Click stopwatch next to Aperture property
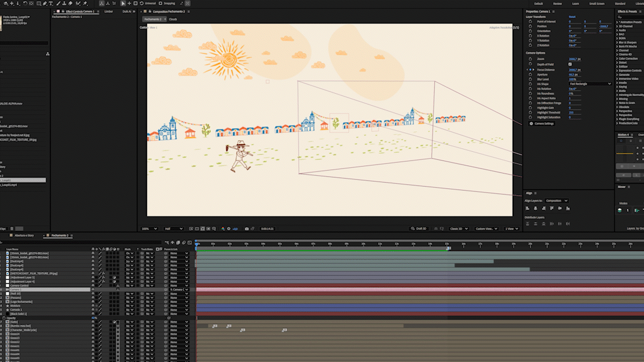644x362 pixels. pos(530,74)
